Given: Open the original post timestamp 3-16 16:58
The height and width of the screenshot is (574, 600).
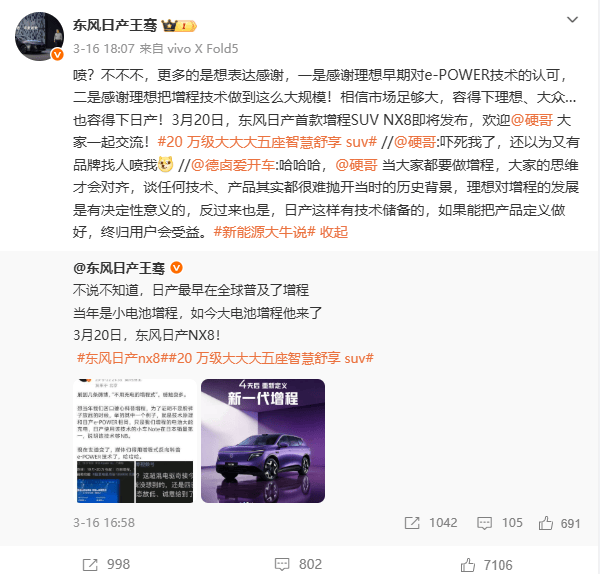Looking at the screenshot, I should pyautogui.click(x=104, y=523).
